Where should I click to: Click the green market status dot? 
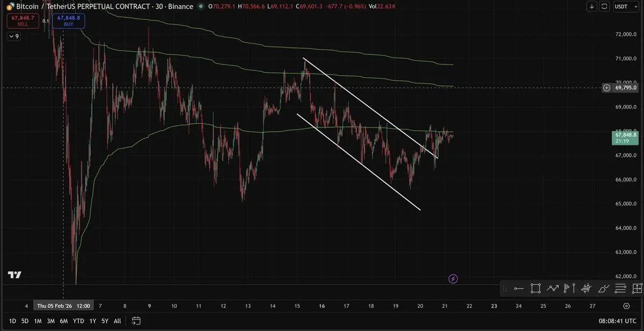[x=201, y=6]
